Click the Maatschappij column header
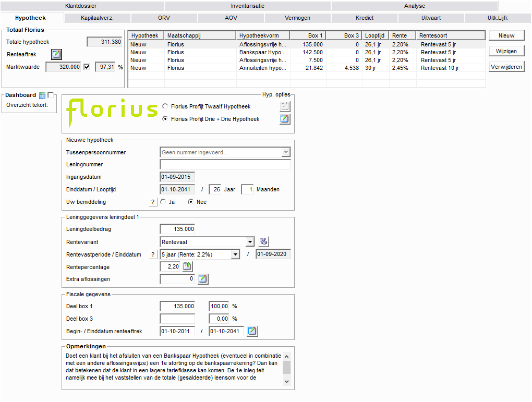The image size is (532, 402). [200, 35]
